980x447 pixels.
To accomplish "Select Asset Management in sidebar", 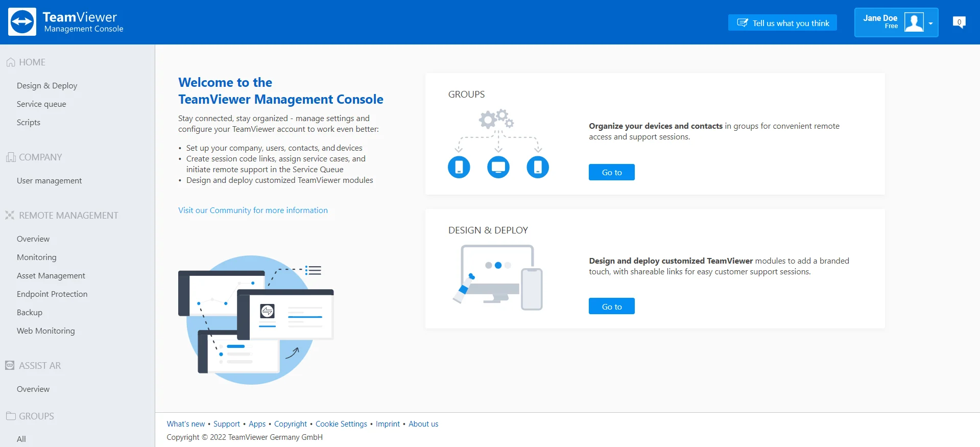I will click(x=51, y=276).
